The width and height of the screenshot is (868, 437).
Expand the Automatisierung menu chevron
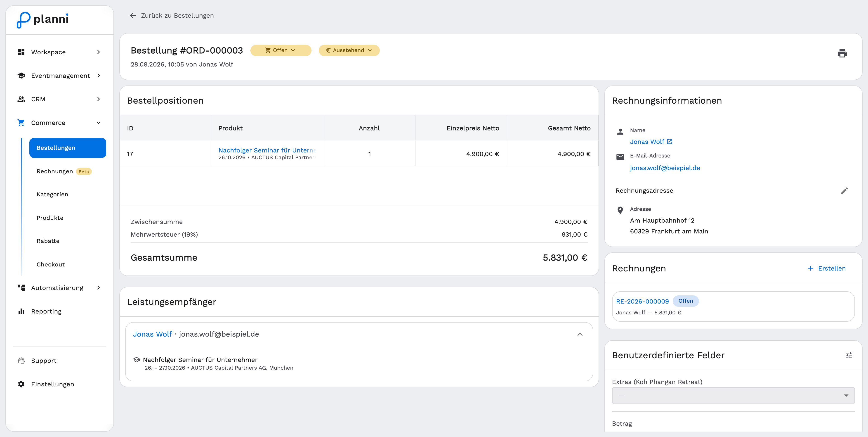[99, 288]
